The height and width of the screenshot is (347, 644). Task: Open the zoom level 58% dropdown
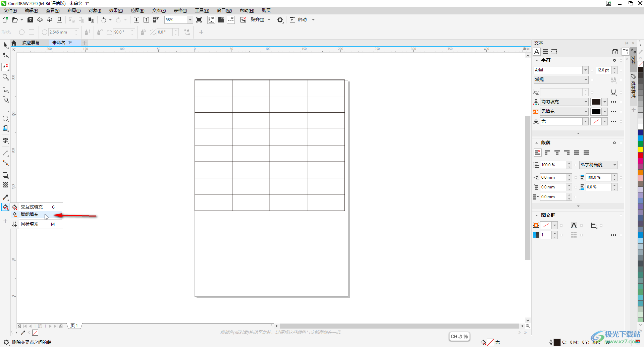190,20
